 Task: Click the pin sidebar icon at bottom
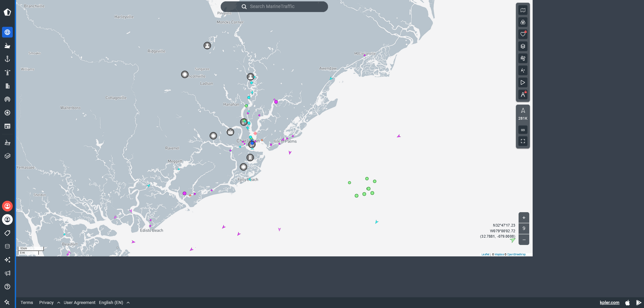click(7, 302)
